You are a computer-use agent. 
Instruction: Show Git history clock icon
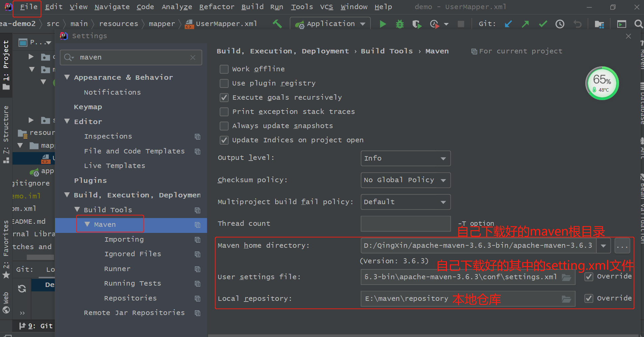(560, 24)
